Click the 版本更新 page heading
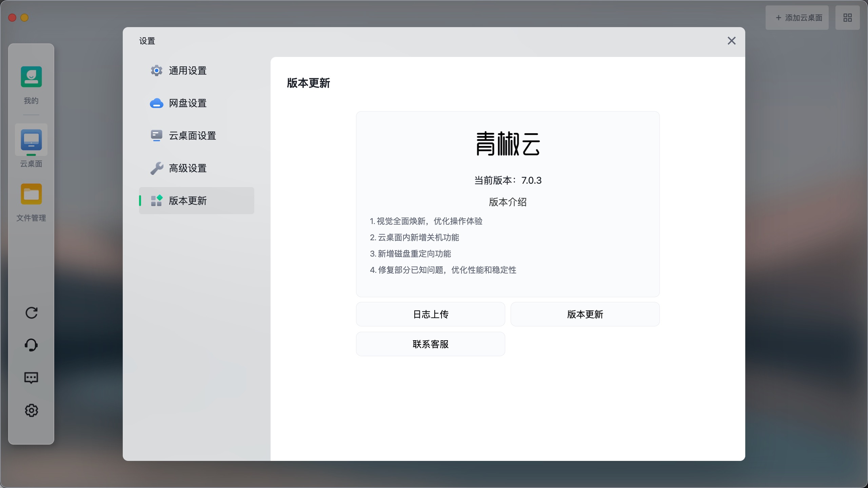Viewport: 868px width, 488px height. point(309,83)
